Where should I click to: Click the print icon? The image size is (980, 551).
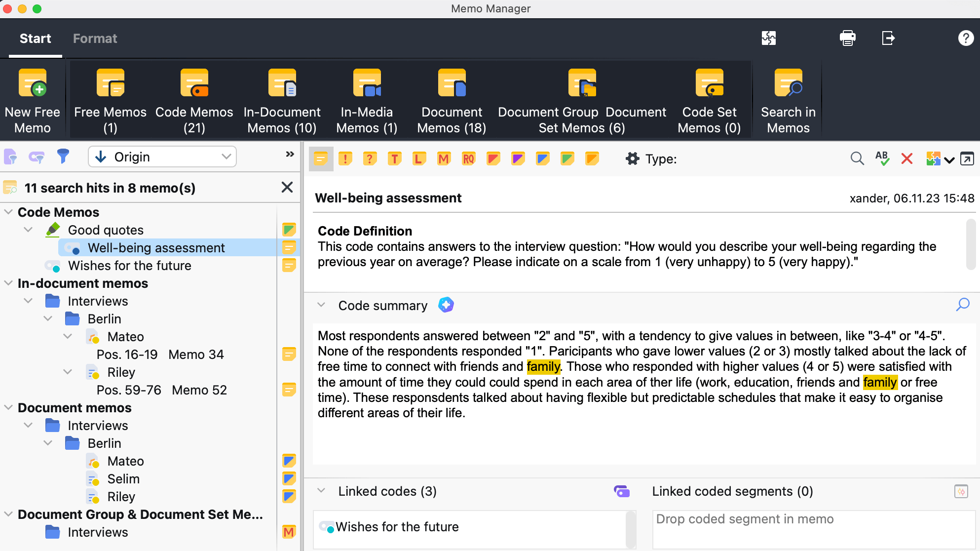(847, 38)
